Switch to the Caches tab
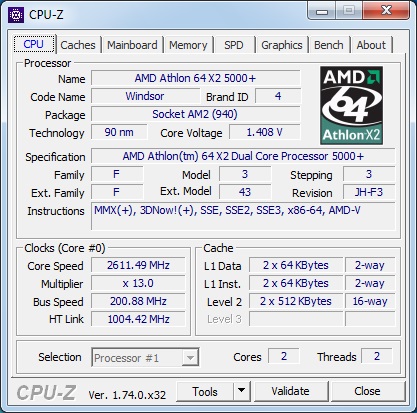 (x=78, y=45)
